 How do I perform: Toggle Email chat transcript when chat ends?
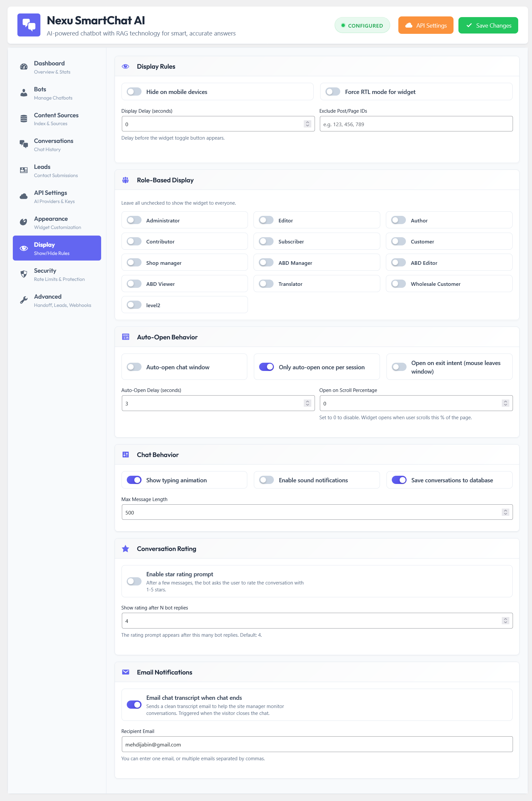pos(134,705)
